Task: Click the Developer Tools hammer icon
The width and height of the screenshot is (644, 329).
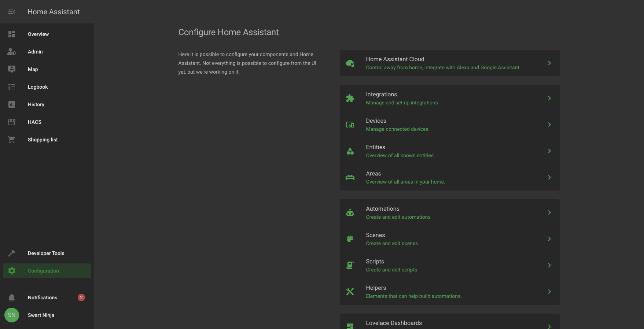Action: click(x=12, y=253)
